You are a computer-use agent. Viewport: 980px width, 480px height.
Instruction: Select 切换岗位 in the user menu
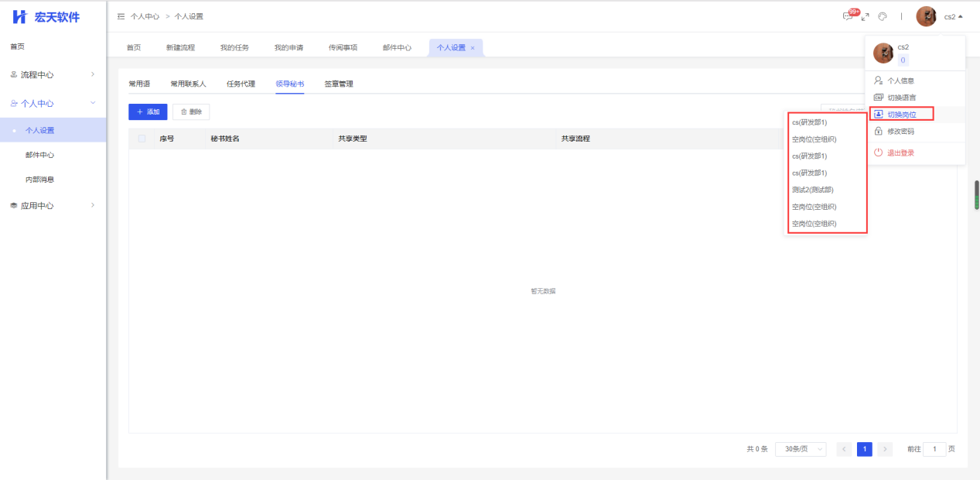click(901, 115)
